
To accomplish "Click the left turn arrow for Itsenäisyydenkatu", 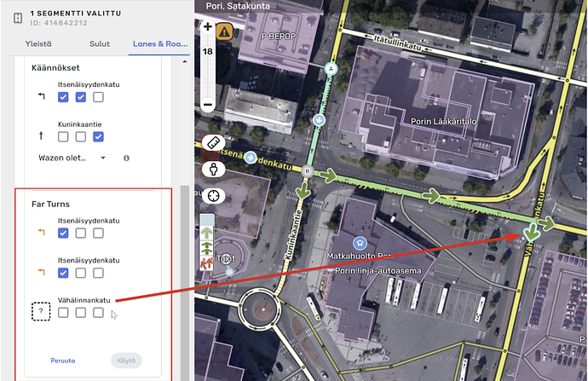I will [41, 97].
